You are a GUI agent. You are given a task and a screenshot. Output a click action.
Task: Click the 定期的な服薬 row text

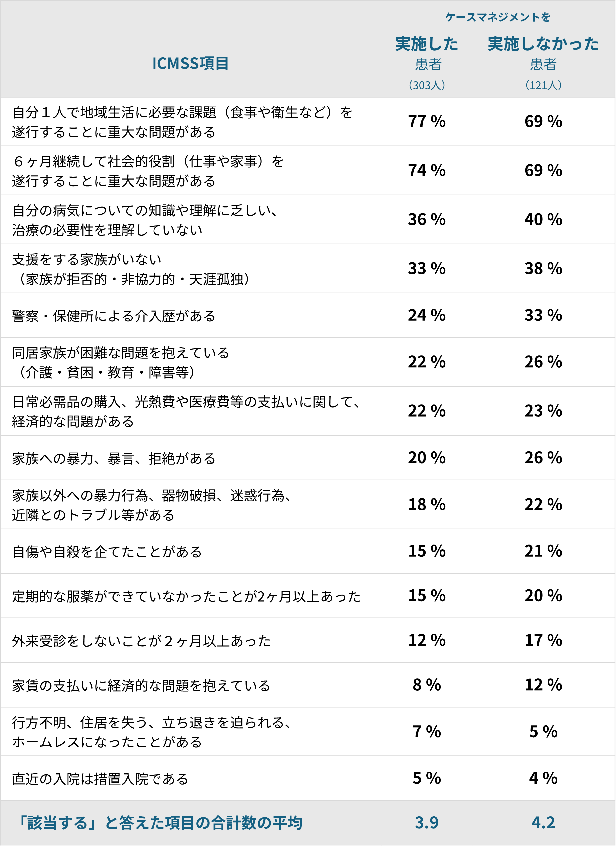[186, 596]
